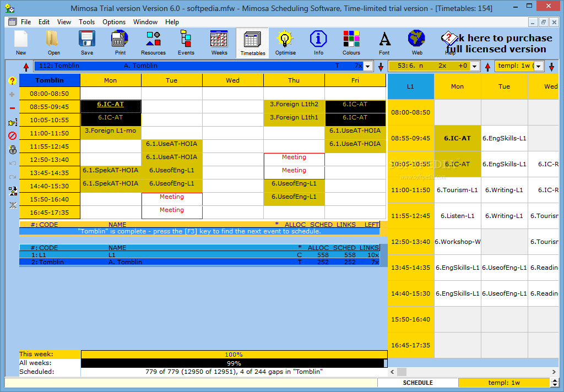Open the Edit menu
564x392 pixels.
pyautogui.click(x=44, y=22)
